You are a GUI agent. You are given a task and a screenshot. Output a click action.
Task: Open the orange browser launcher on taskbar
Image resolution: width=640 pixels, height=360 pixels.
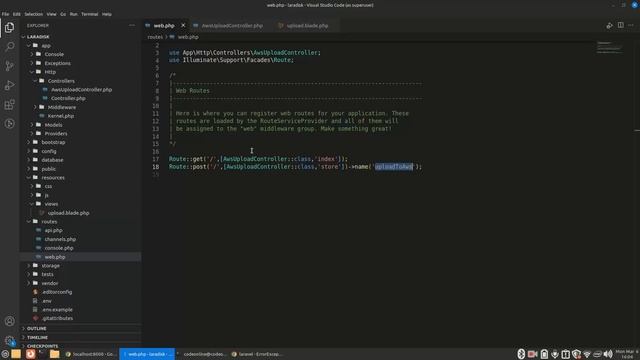click(30, 354)
